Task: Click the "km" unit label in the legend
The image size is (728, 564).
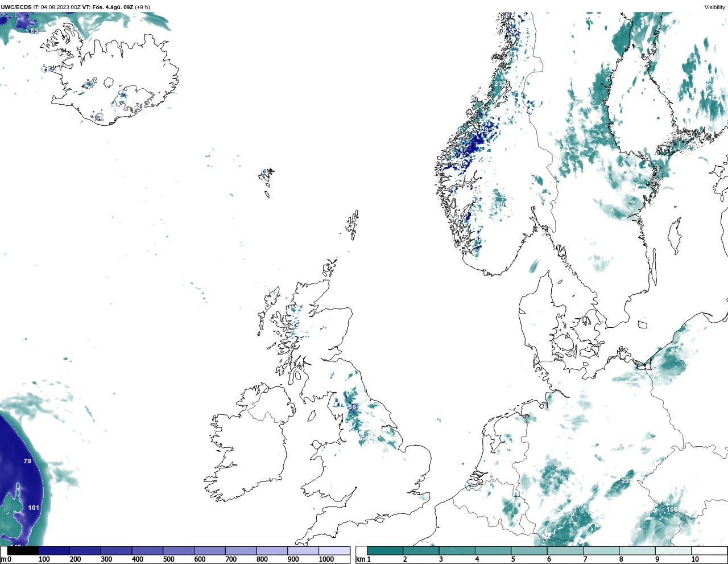Action: click(360, 559)
